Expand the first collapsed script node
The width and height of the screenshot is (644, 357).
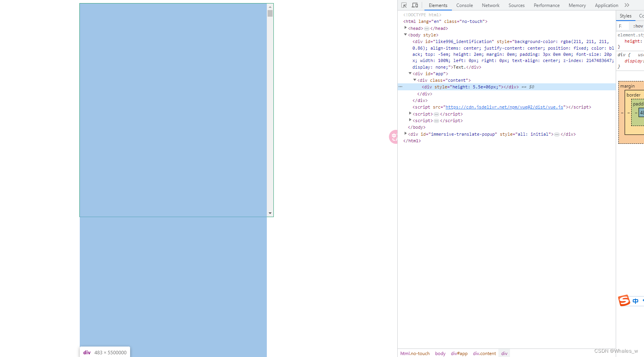click(410, 114)
